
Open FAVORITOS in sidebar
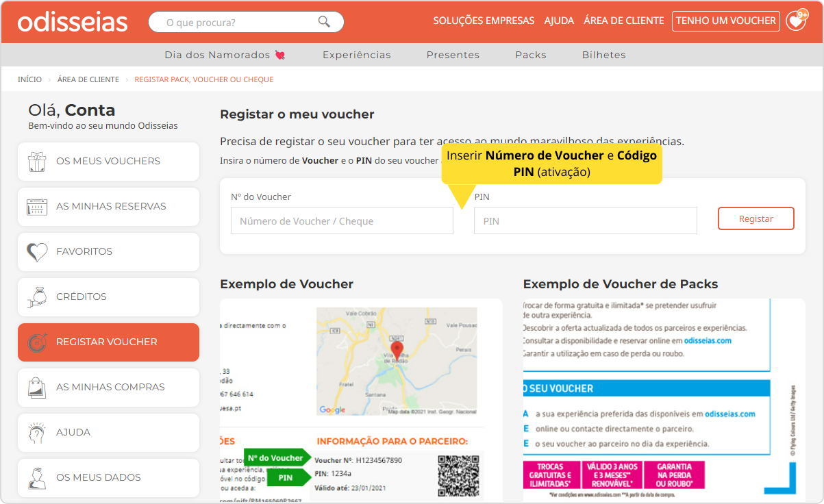(108, 251)
